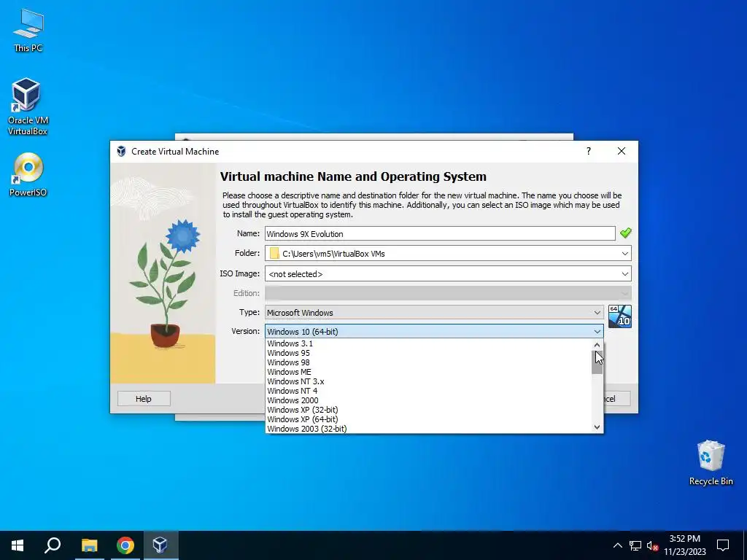Viewport: 747px width, 560px height.
Task: Click version list scroll up arrow
Action: point(597,345)
